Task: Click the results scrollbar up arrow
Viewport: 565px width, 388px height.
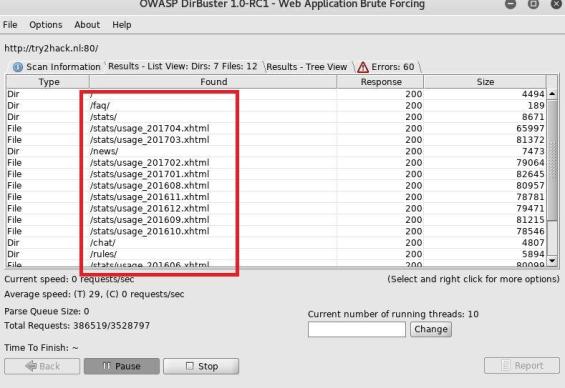Action: [x=552, y=94]
